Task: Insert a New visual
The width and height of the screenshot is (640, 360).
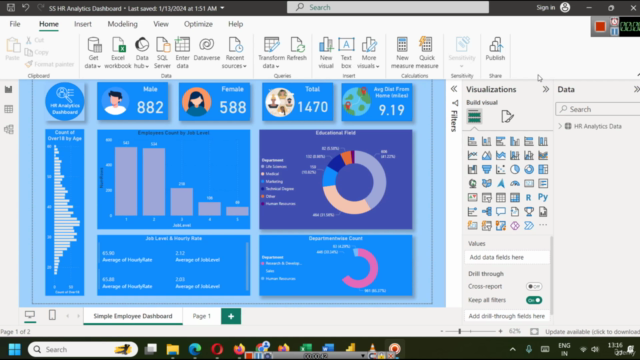Action: point(326,53)
